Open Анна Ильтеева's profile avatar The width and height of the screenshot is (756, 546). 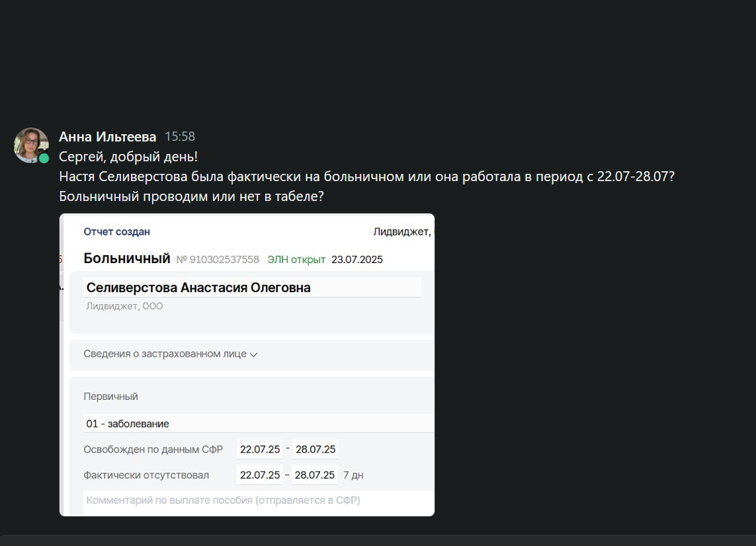[x=31, y=145]
